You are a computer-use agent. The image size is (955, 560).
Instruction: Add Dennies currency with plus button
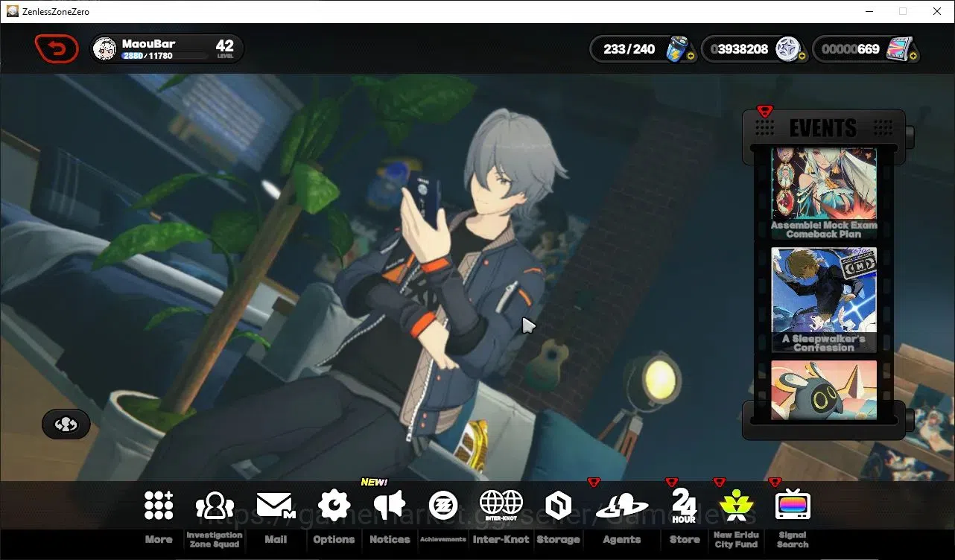click(802, 57)
